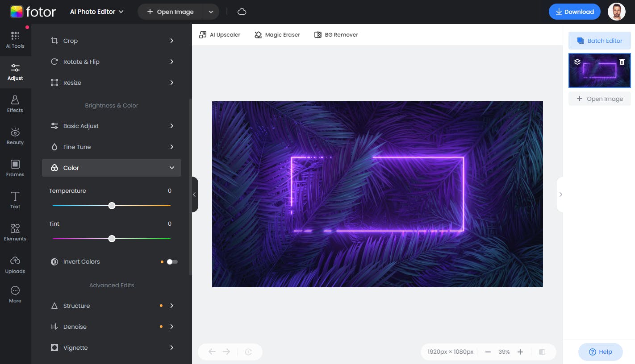Collapse the left panel with the arrow handle

(x=195, y=194)
